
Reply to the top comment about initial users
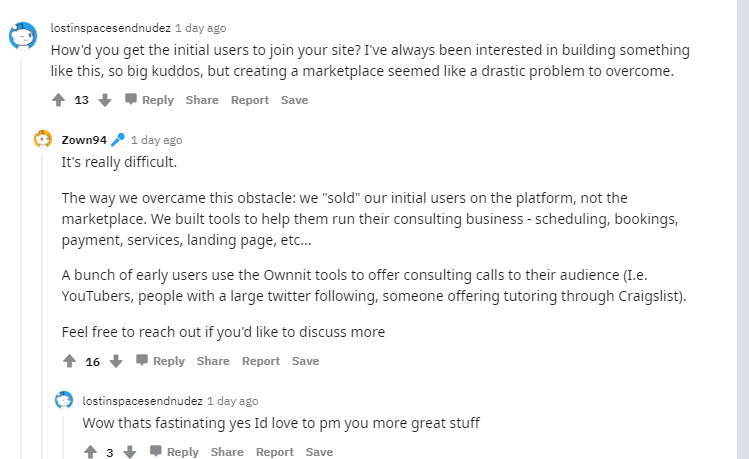pos(149,100)
